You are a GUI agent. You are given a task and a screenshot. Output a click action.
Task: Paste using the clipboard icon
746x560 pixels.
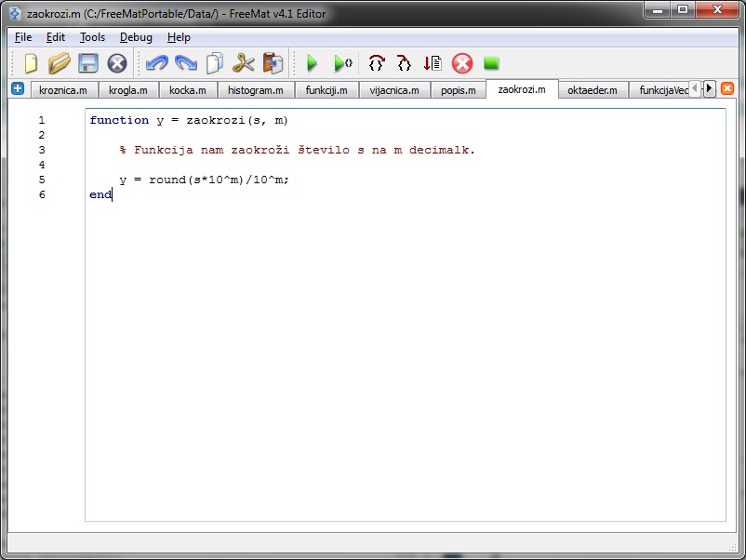[273, 63]
